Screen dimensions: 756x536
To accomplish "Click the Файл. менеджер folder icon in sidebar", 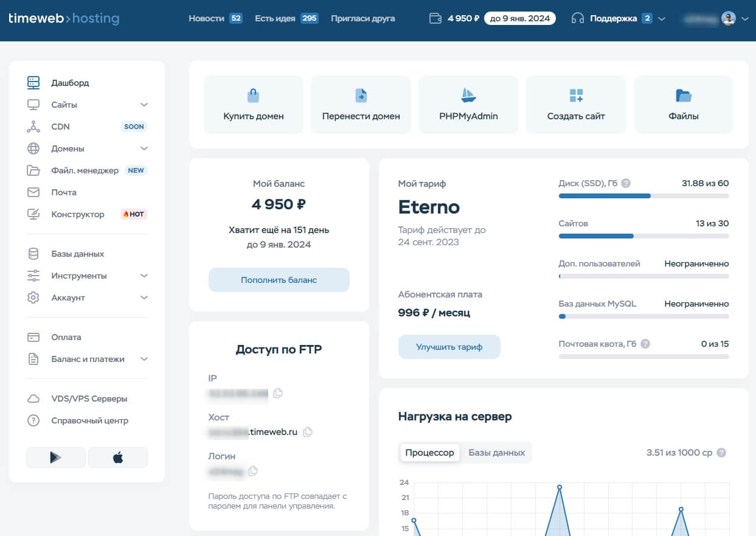I will click(33, 170).
